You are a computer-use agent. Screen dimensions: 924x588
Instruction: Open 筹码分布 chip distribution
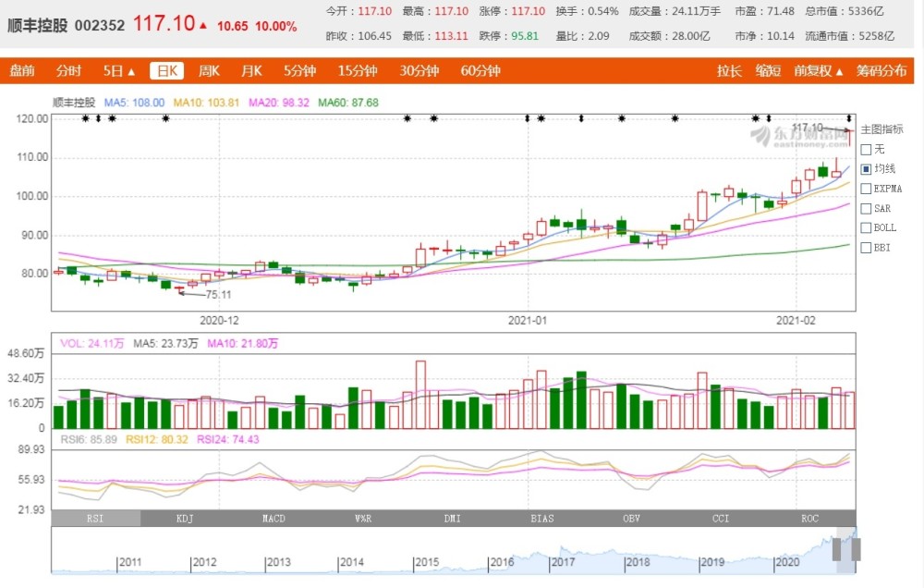[x=881, y=71]
